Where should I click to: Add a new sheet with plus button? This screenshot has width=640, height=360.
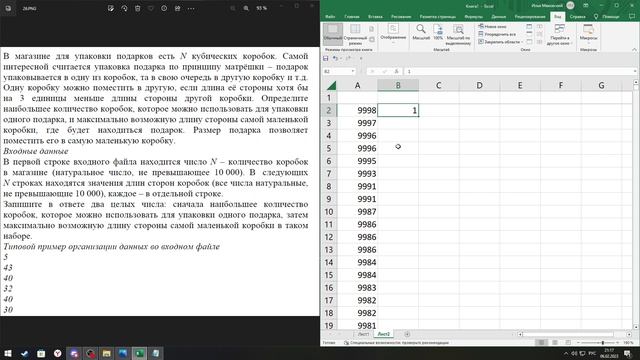tap(407, 334)
